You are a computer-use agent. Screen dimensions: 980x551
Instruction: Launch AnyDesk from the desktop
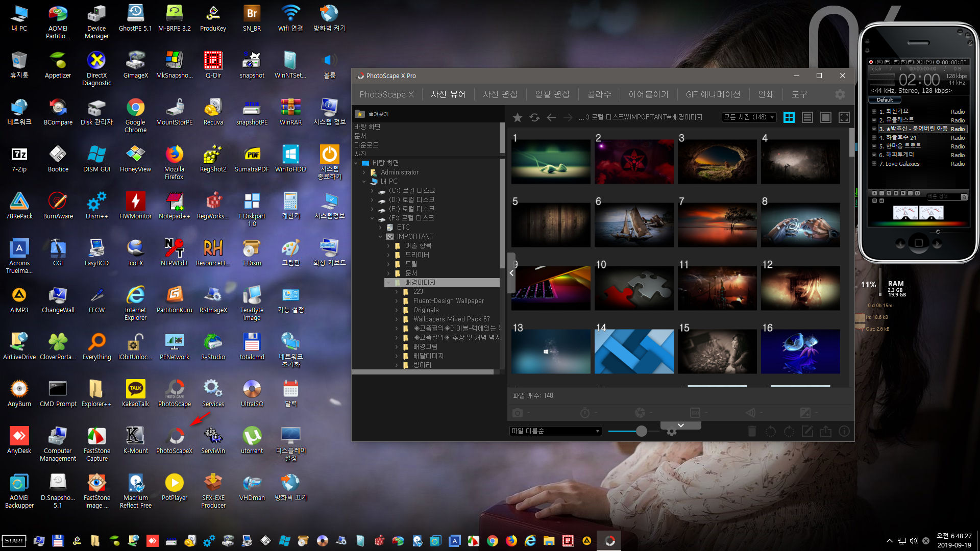[19, 440]
